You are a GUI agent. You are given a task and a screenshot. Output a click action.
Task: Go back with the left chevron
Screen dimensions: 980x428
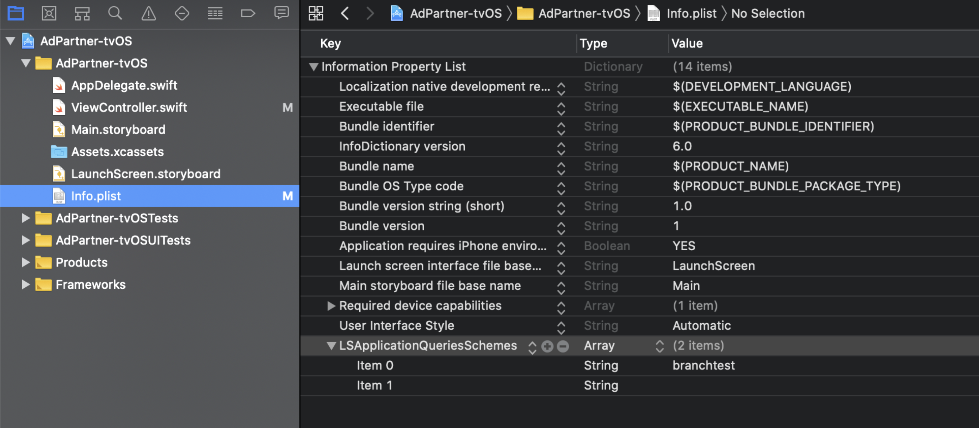pos(345,14)
